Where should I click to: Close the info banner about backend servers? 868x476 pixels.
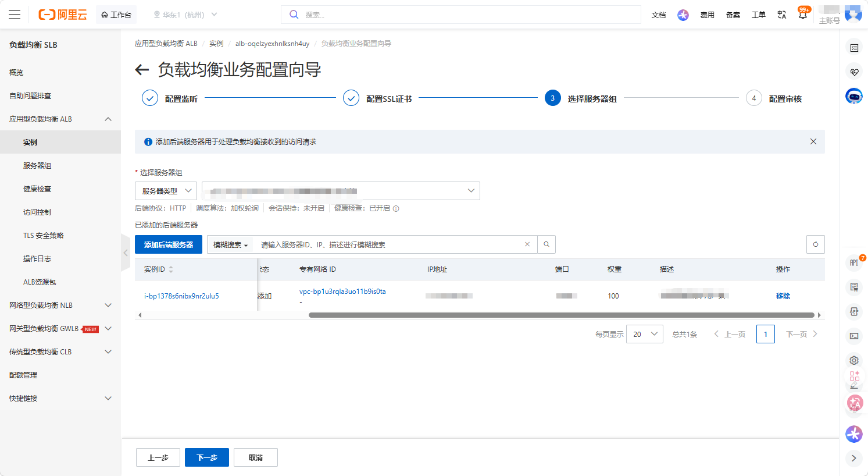point(813,141)
